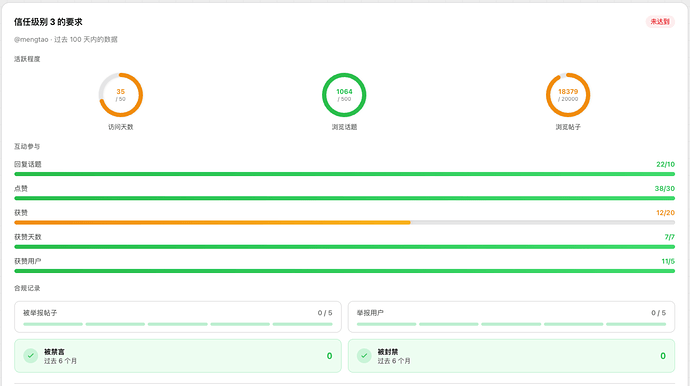
Task: Select the 被举报帖子 card
Action: click(x=178, y=317)
